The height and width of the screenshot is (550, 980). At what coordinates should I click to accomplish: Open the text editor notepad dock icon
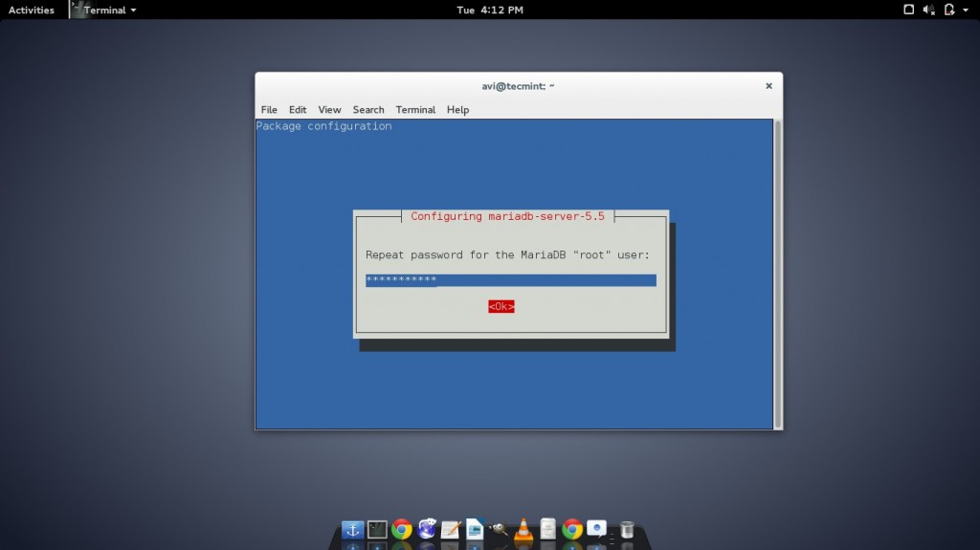click(450, 529)
